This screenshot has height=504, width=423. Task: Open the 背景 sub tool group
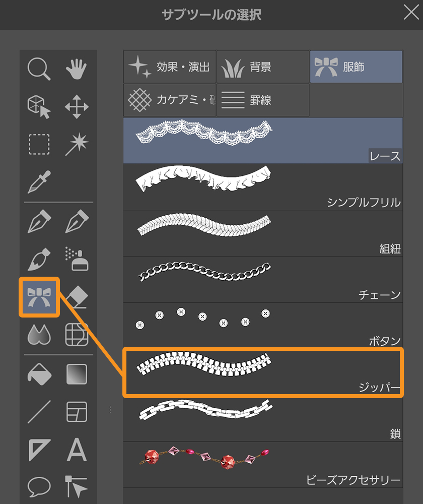click(262, 67)
